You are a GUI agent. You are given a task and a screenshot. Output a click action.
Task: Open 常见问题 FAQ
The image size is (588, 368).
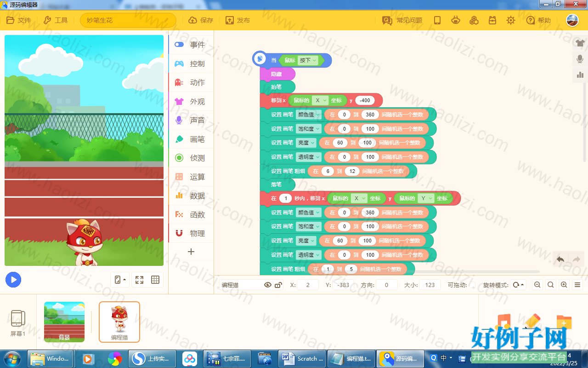(x=402, y=20)
